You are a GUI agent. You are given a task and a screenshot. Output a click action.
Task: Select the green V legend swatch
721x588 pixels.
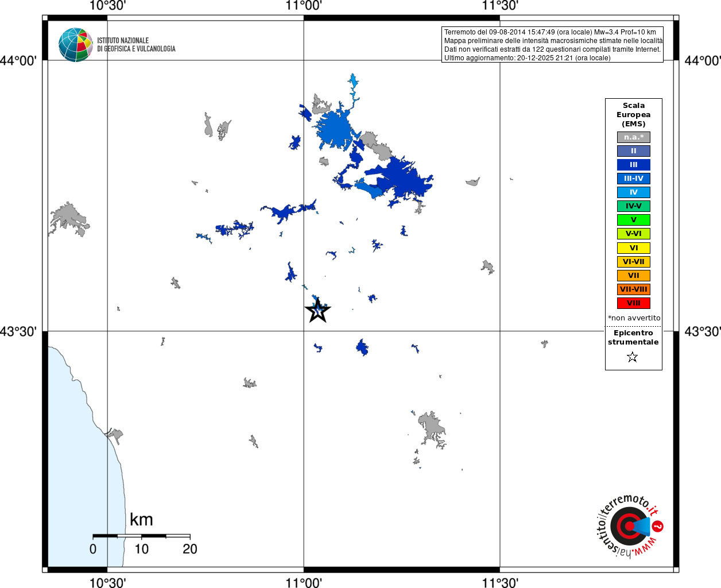(634, 220)
